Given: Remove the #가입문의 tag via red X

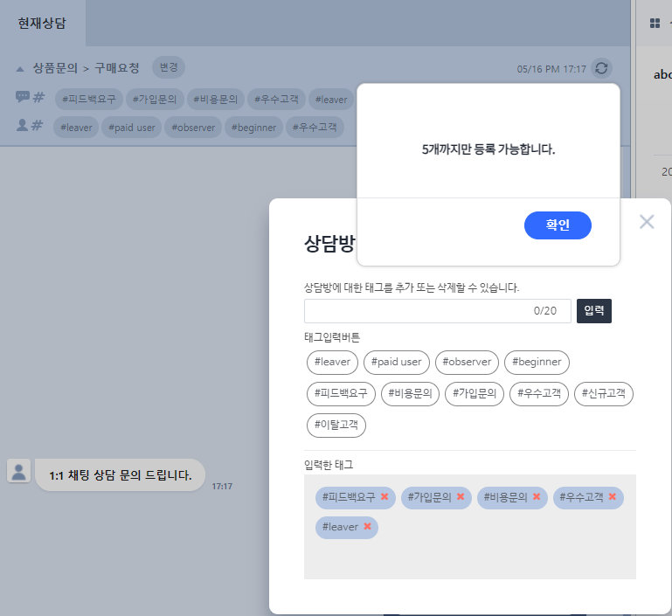Looking at the screenshot, I should click(461, 497).
